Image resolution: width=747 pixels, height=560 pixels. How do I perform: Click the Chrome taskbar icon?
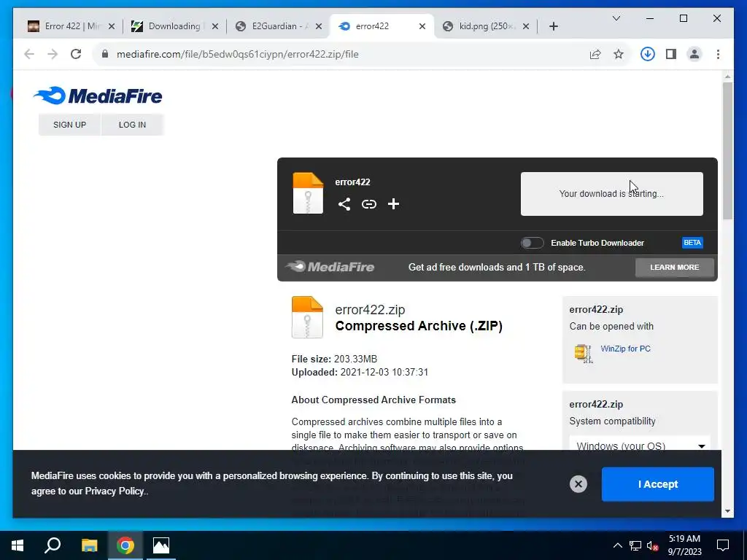click(125, 545)
